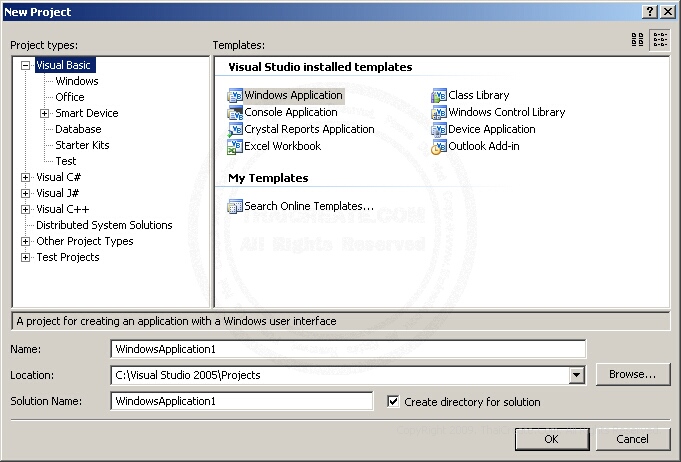Open the Search Online Templates icon
The width and height of the screenshot is (681, 462).
[x=235, y=206]
